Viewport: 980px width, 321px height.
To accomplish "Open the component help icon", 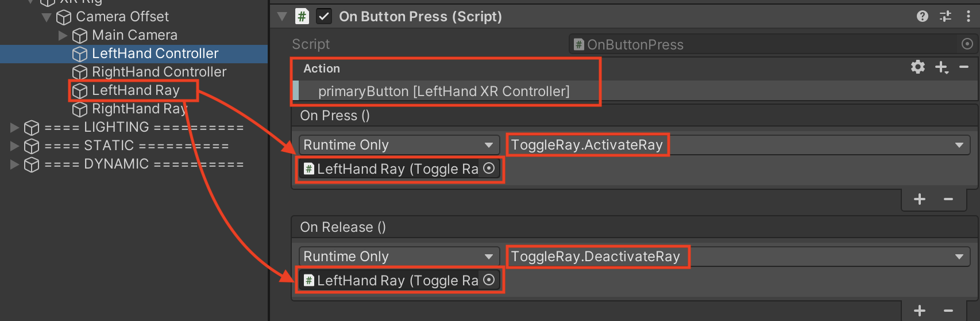I will (x=923, y=16).
